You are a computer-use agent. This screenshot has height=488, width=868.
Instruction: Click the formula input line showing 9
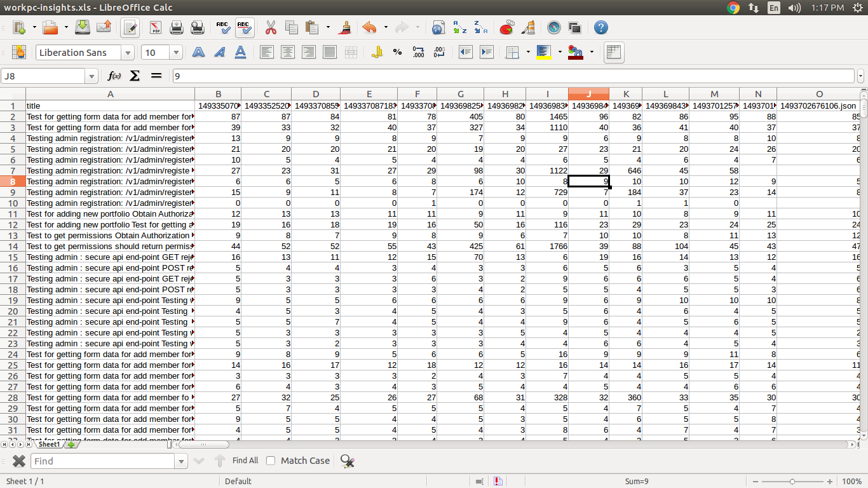pos(514,76)
